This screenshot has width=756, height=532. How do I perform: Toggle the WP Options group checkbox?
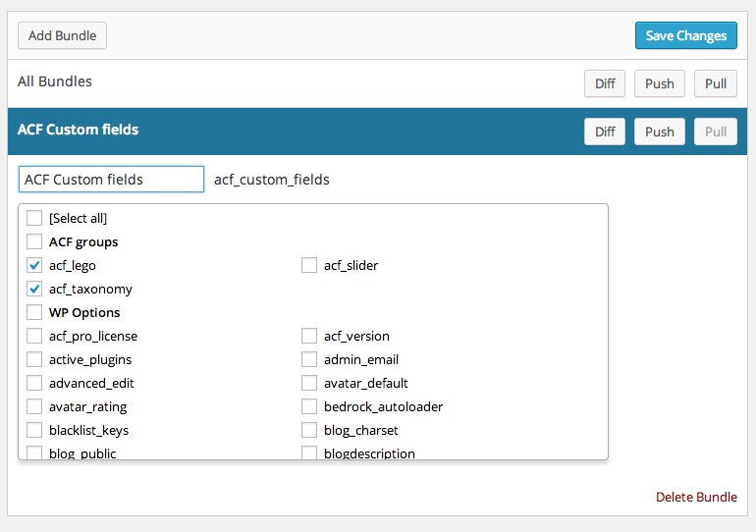(x=34, y=312)
